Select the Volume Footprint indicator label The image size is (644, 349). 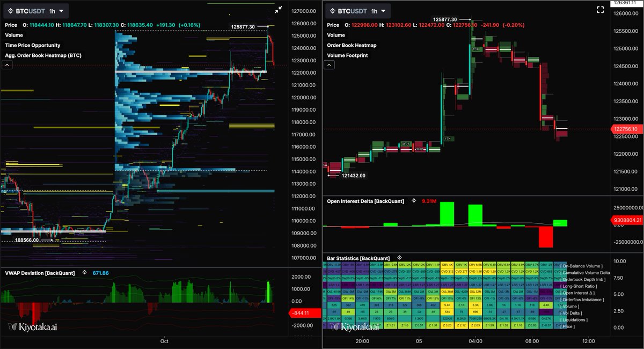pyautogui.click(x=347, y=55)
